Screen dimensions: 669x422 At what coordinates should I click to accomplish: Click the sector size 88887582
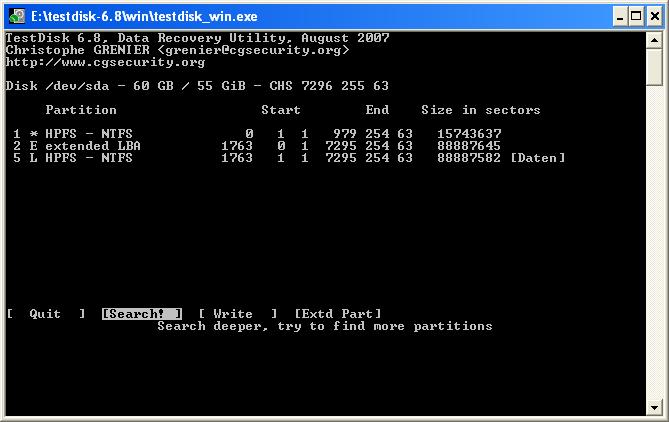click(x=469, y=158)
